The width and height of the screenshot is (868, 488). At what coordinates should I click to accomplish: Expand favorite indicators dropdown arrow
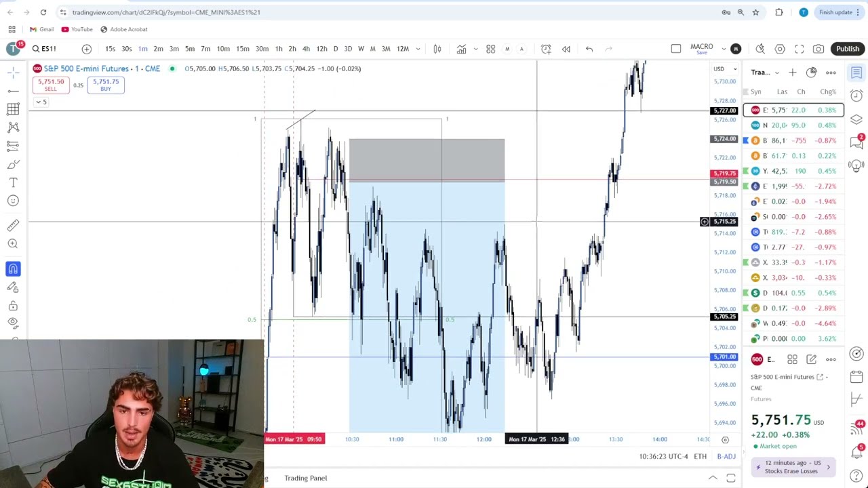tap(475, 49)
